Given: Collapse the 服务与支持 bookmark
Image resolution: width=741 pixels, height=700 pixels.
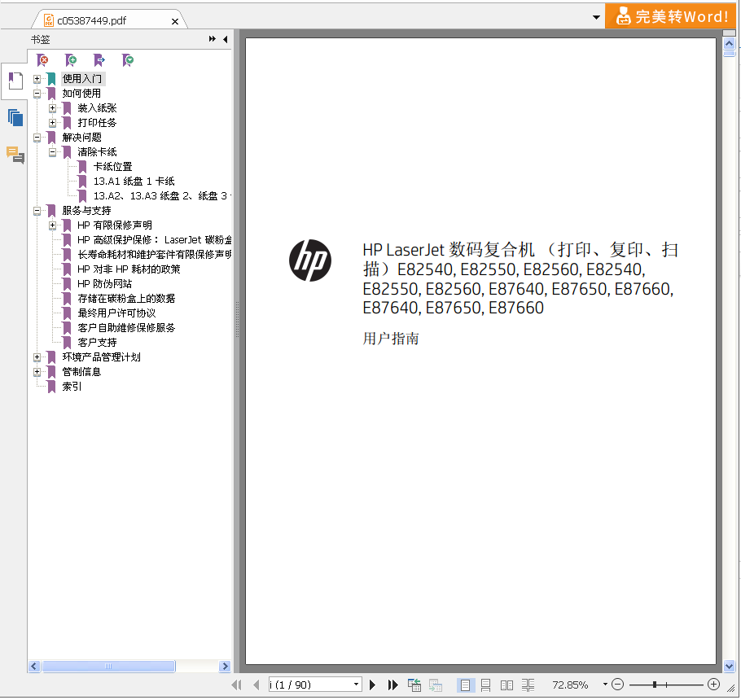Looking at the screenshot, I should pos(37,211).
